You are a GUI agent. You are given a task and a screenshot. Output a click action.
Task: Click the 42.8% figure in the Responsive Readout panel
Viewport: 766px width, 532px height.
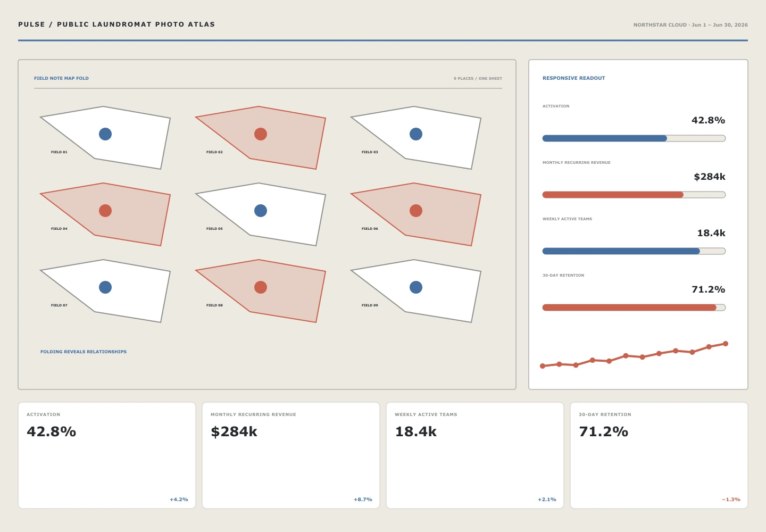709,120
